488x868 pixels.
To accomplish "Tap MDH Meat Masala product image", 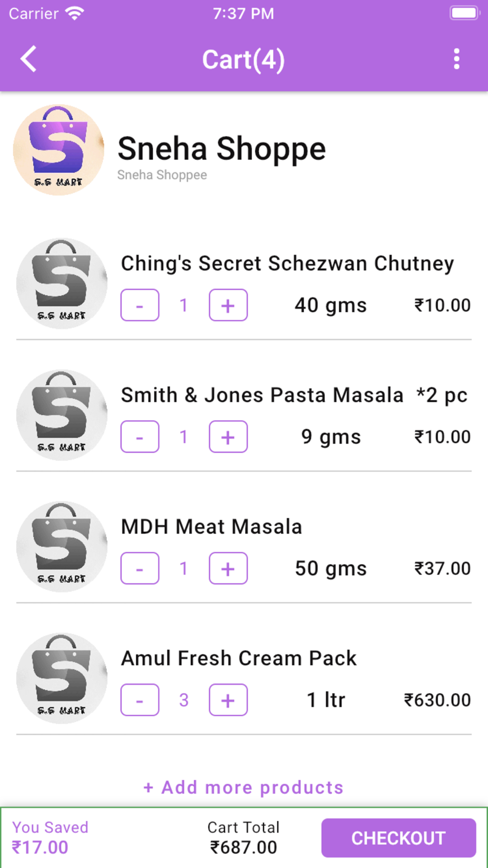I will click(x=61, y=547).
